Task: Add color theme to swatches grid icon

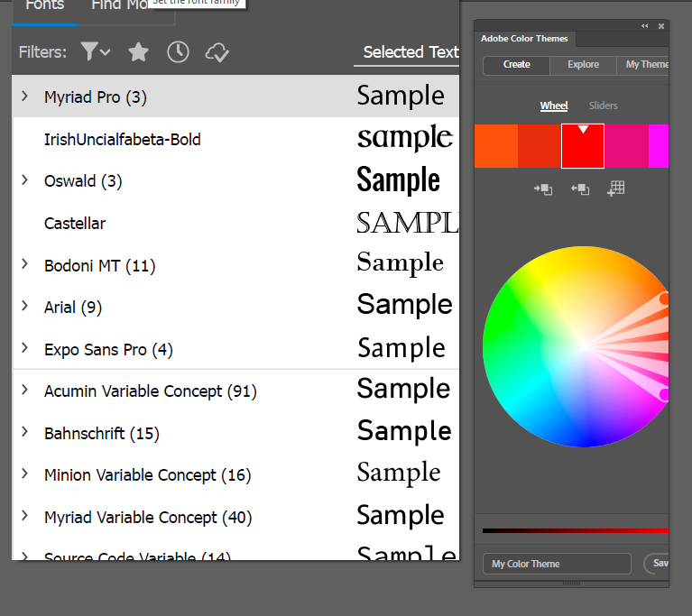Action: 616,188
